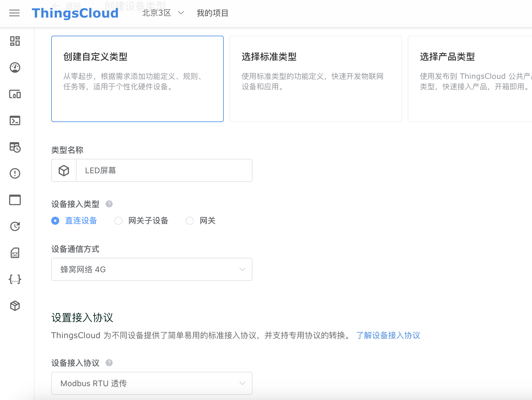This screenshot has height=400, width=532.
Task: Click the 类型名称 input with LED屏幕
Action: click(x=164, y=170)
